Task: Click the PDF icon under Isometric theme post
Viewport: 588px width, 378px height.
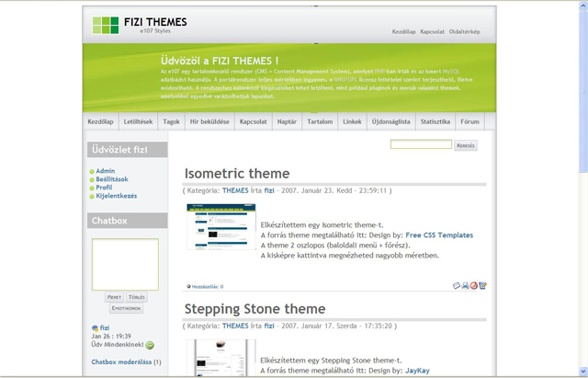Action: tap(473, 286)
